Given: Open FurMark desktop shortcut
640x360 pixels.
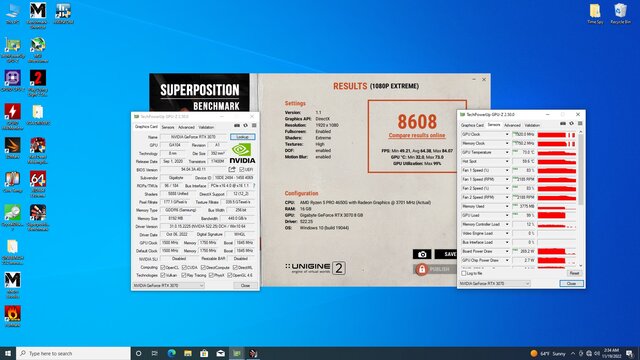Looking at the screenshot, I should [x=13, y=316].
